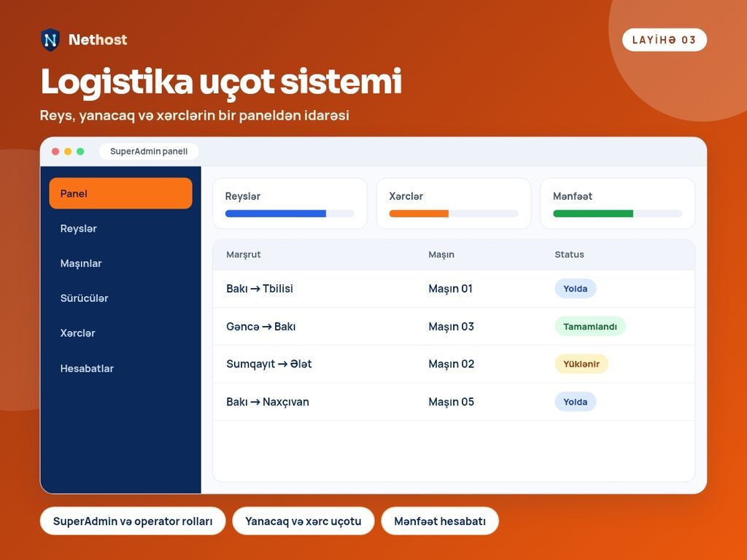Select the Sumqayıt → Ələt route
The height and width of the screenshot is (560, 747).
tap(268, 364)
